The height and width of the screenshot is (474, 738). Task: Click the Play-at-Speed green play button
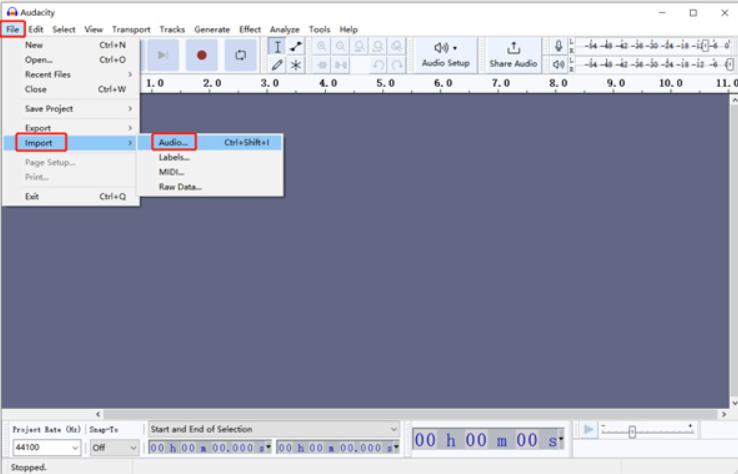(x=588, y=429)
